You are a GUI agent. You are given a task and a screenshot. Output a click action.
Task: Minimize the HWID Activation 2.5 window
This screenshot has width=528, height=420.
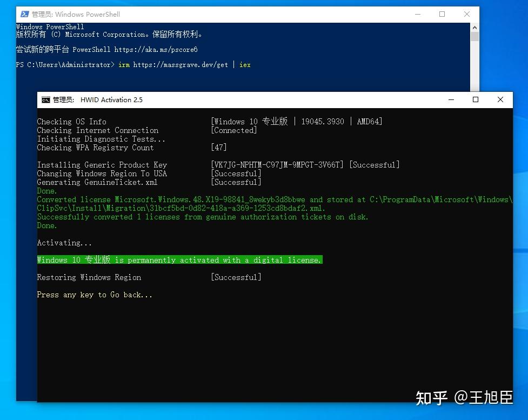(451, 99)
